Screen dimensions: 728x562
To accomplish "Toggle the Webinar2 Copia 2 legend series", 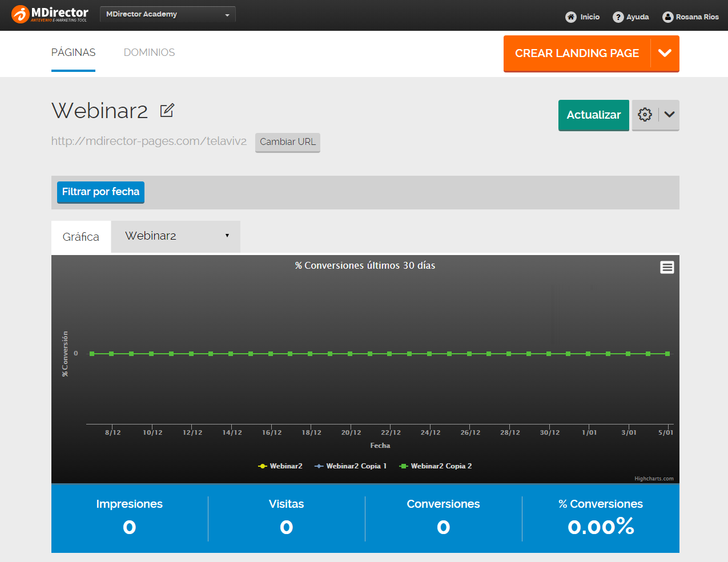I will click(436, 466).
